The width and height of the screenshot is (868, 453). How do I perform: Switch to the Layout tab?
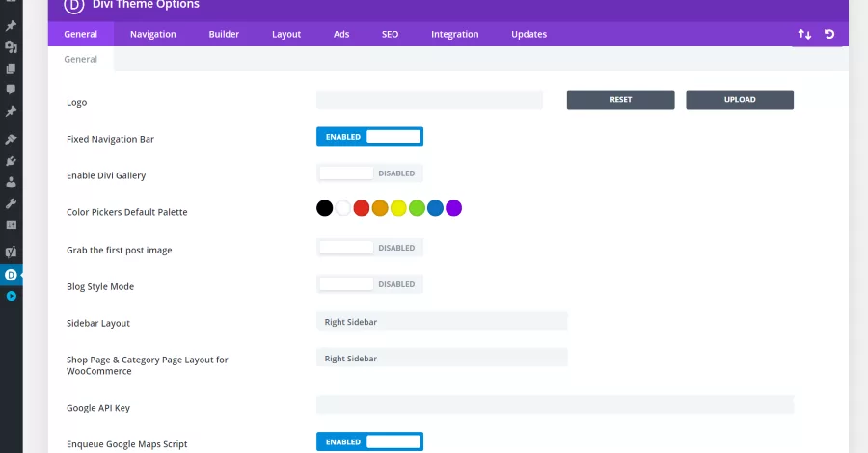286,35
